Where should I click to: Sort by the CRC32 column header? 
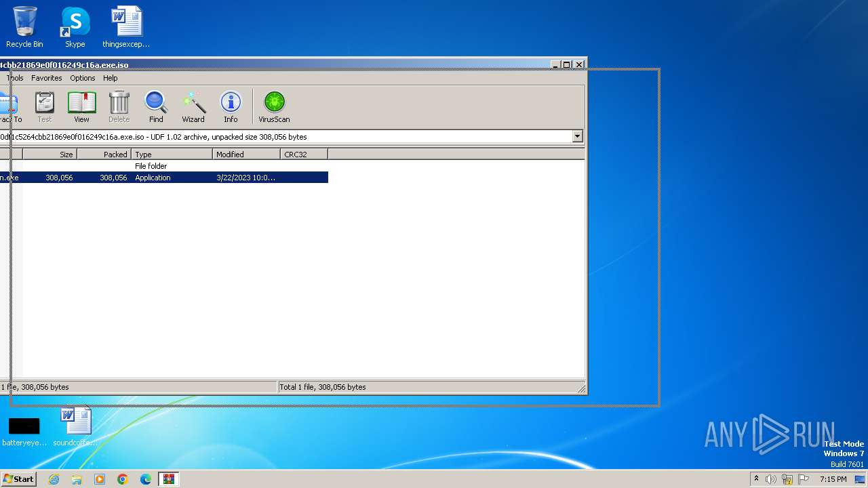(304, 155)
